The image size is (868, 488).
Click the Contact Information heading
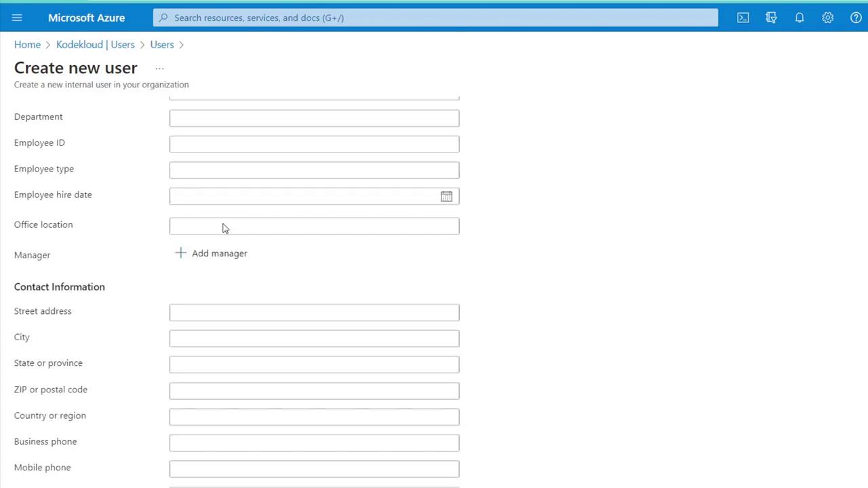(60, 287)
